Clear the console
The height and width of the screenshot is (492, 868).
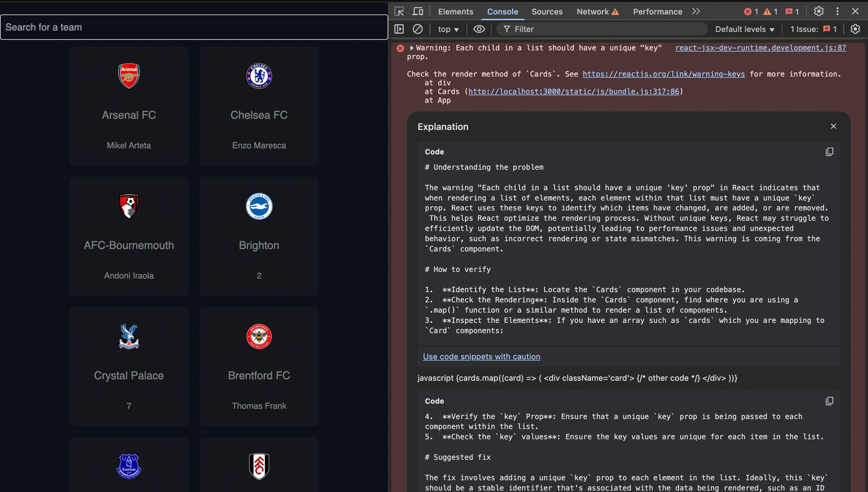pyautogui.click(x=418, y=29)
